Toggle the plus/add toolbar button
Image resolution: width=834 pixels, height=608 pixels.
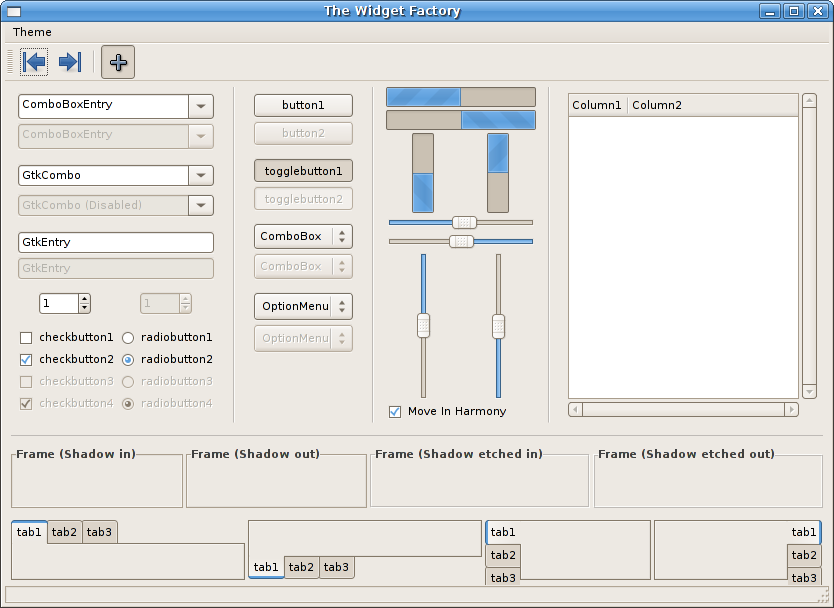(x=118, y=62)
